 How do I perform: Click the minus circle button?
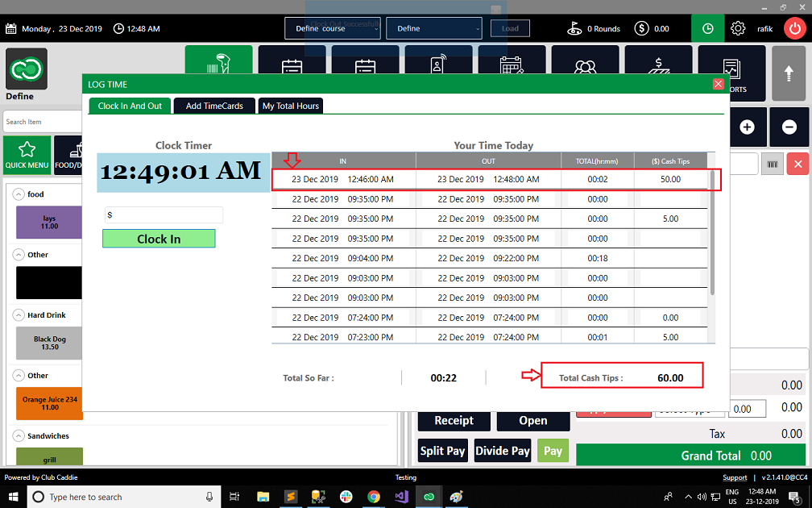tap(789, 127)
